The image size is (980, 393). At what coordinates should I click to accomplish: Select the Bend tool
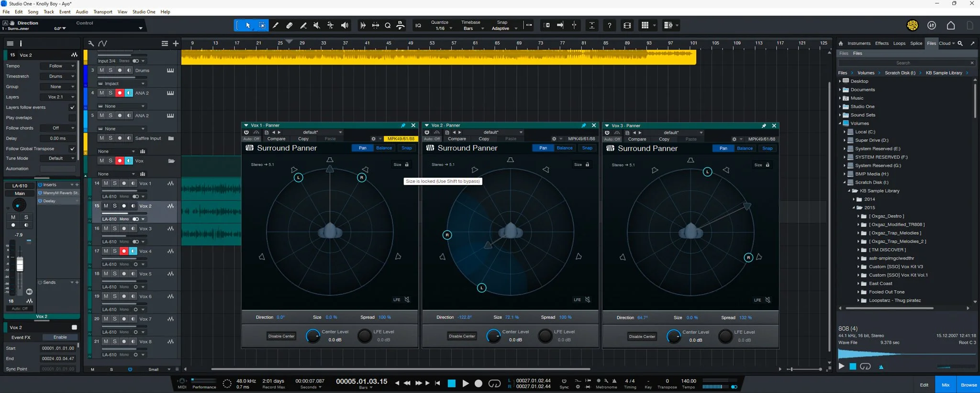pyautogui.click(x=330, y=25)
